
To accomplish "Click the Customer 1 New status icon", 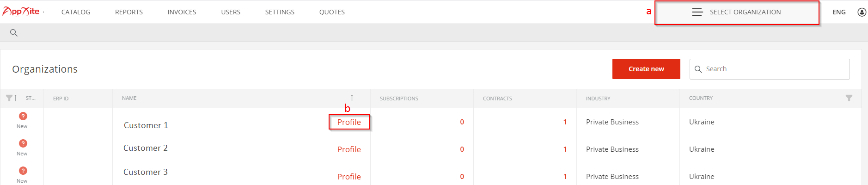I will 23,116.
